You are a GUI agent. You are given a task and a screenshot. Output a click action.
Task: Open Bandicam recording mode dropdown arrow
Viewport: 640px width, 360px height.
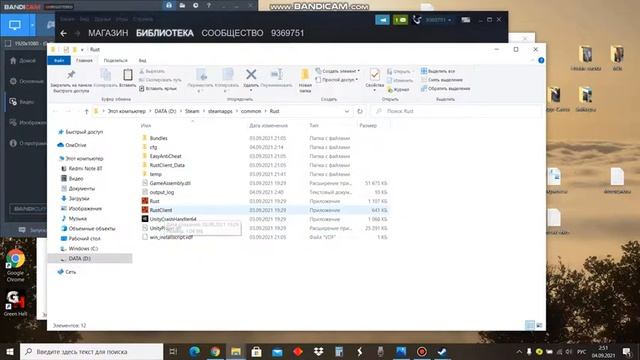click(32, 25)
